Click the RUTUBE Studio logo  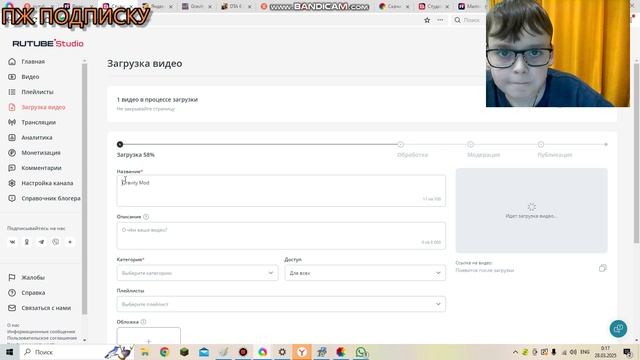(x=48, y=43)
